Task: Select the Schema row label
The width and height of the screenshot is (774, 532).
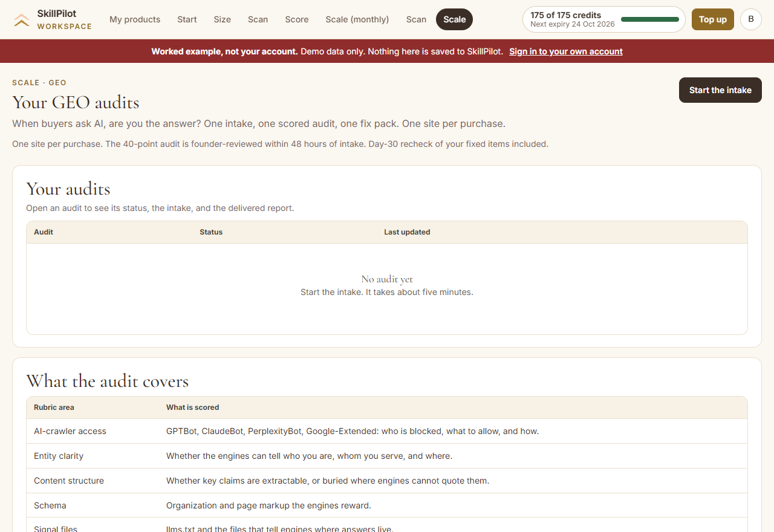Action: [x=50, y=505]
